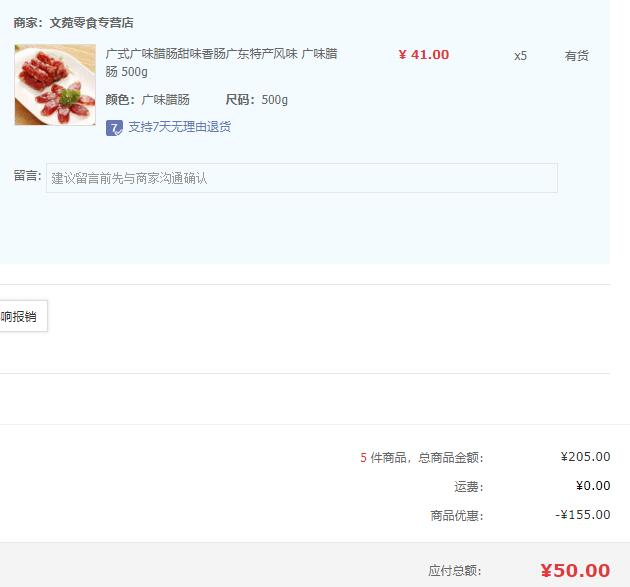Open the product title link for 广式广味腊肠
This screenshot has height=587, width=630.
click(x=221, y=63)
